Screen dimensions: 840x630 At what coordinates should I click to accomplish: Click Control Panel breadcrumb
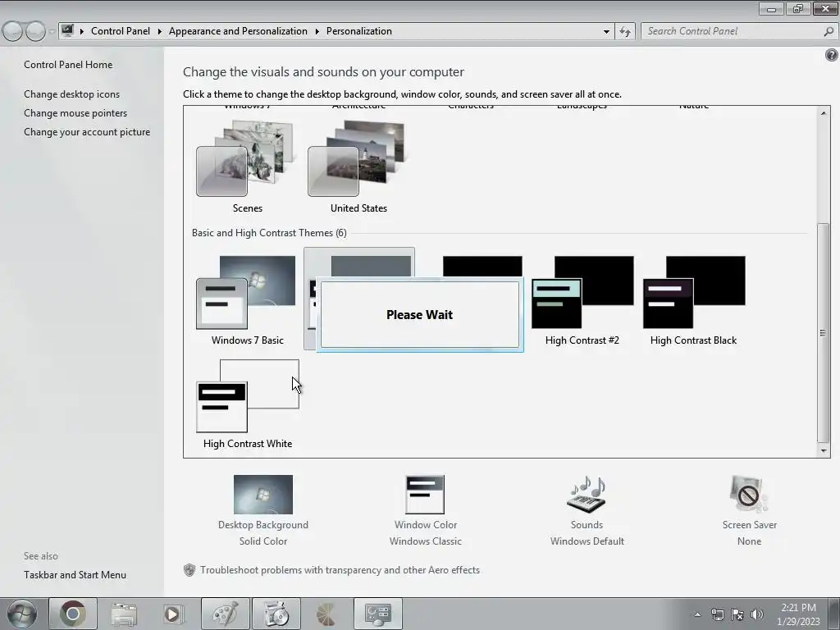121,31
